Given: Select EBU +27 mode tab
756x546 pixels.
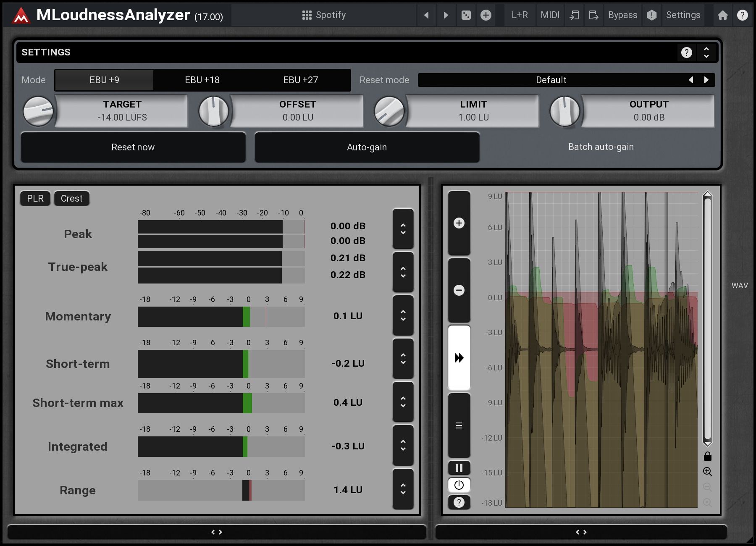Looking at the screenshot, I should (x=300, y=80).
